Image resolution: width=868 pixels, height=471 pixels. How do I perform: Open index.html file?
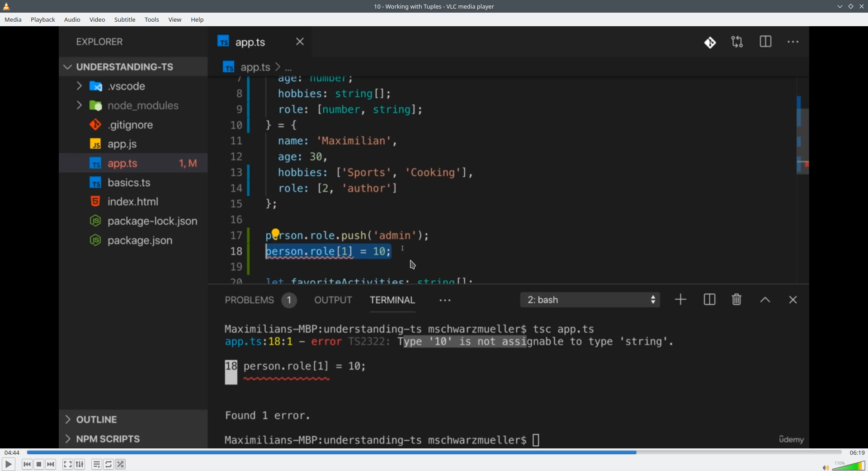pos(133,202)
